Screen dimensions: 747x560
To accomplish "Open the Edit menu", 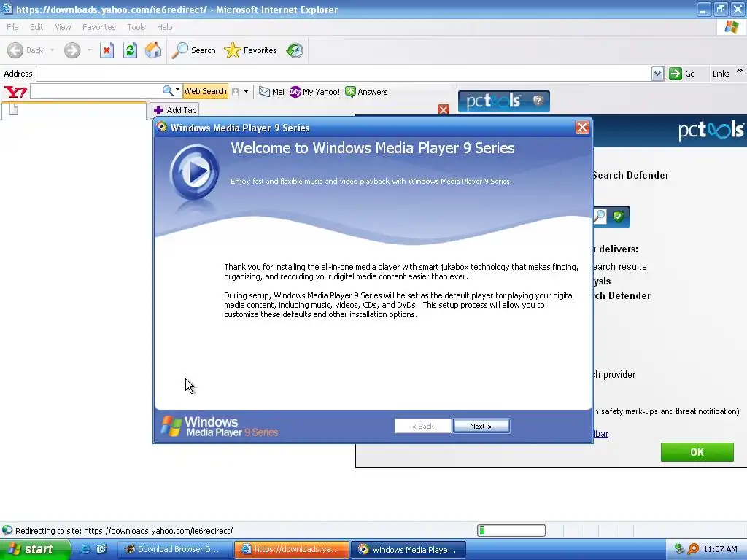I will [36, 27].
